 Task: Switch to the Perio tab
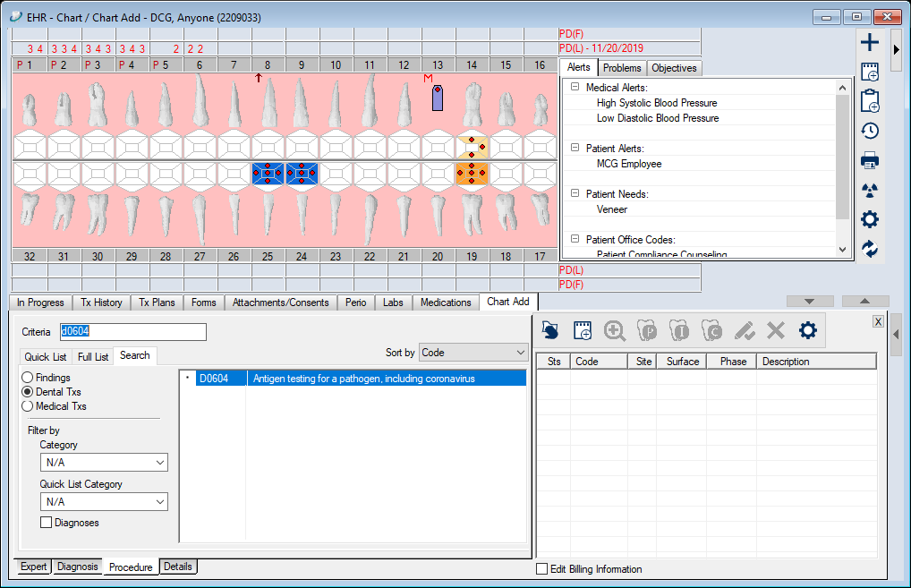coord(356,303)
